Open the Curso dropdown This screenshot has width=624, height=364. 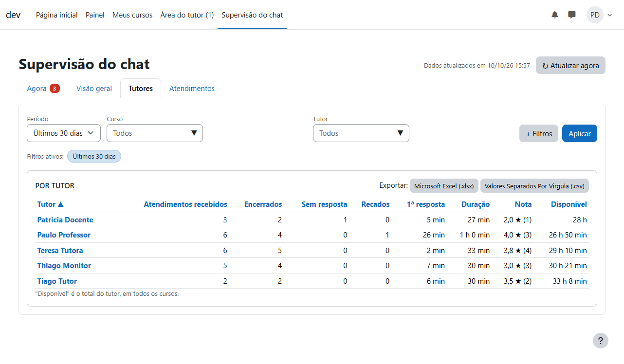tap(155, 133)
